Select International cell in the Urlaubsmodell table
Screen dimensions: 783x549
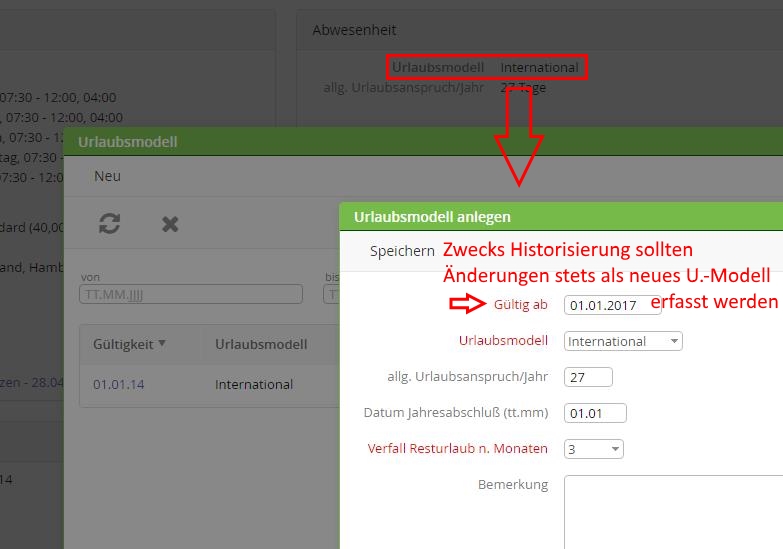(x=254, y=385)
